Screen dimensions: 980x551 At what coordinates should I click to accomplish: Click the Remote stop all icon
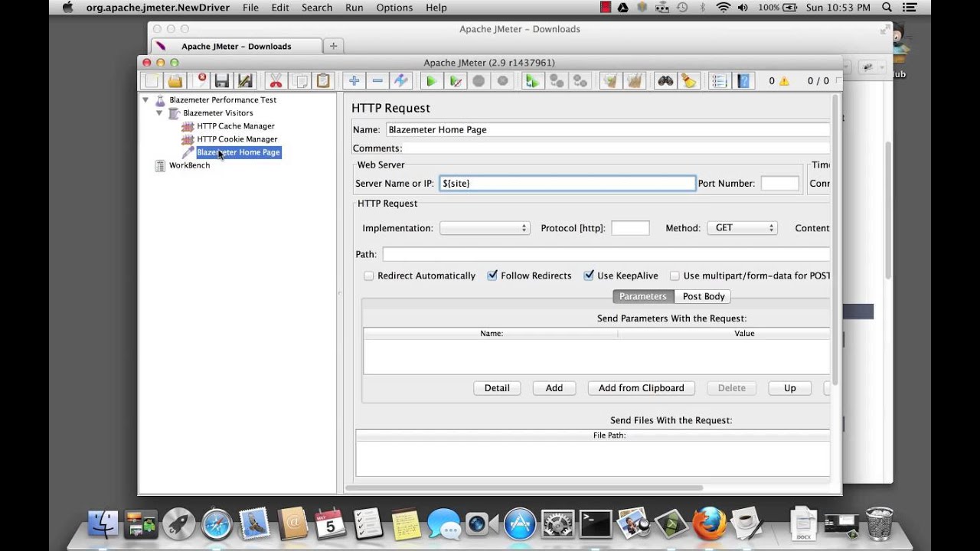tap(557, 80)
